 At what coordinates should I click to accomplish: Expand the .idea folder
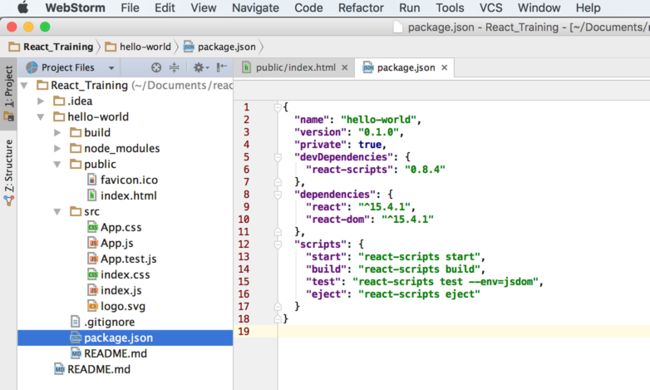(x=41, y=101)
